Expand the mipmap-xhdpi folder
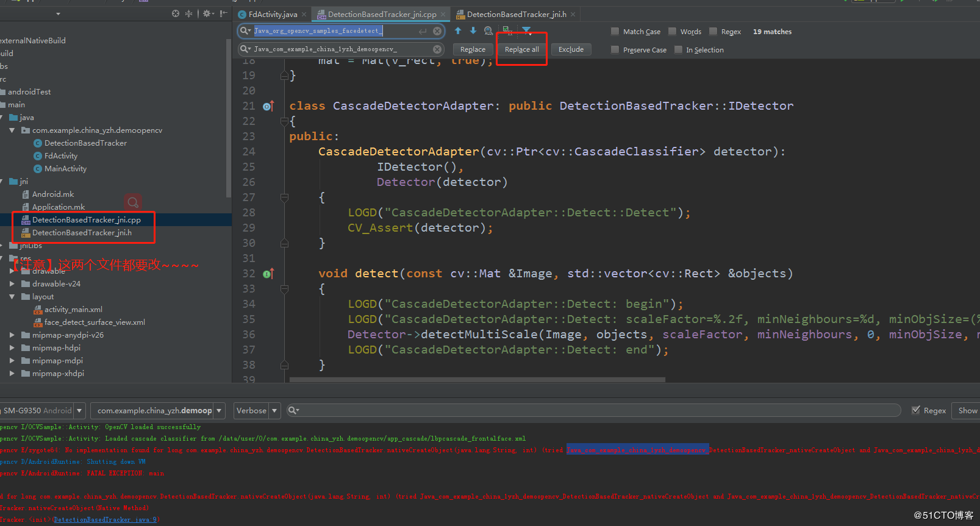Screen dimensions: 980x526 click(12, 374)
